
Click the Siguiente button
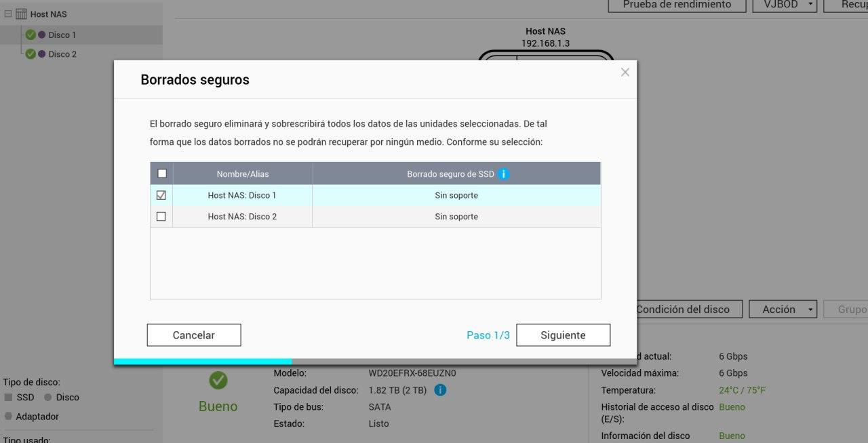(x=563, y=335)
